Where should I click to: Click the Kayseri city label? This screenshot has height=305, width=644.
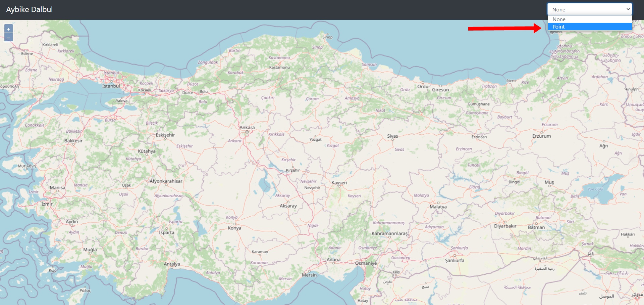339,183
